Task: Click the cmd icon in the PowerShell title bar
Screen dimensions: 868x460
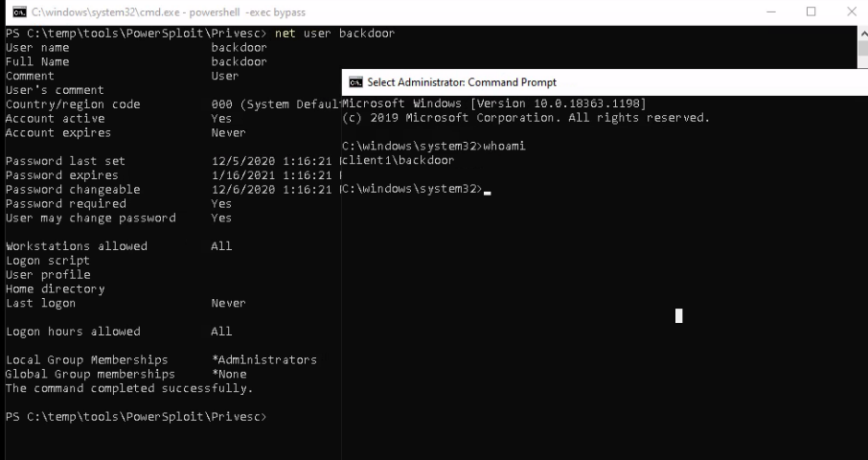Action: [18, 11]
